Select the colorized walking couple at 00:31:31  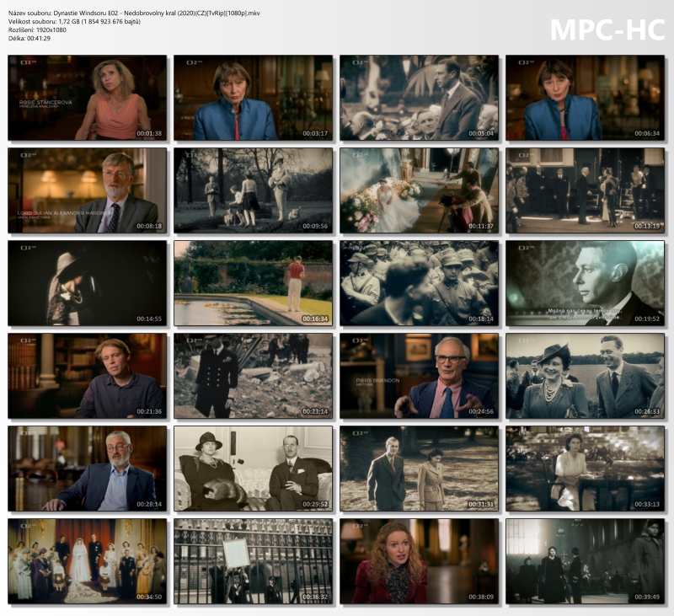pyautogui.click(x=419, y=469)
